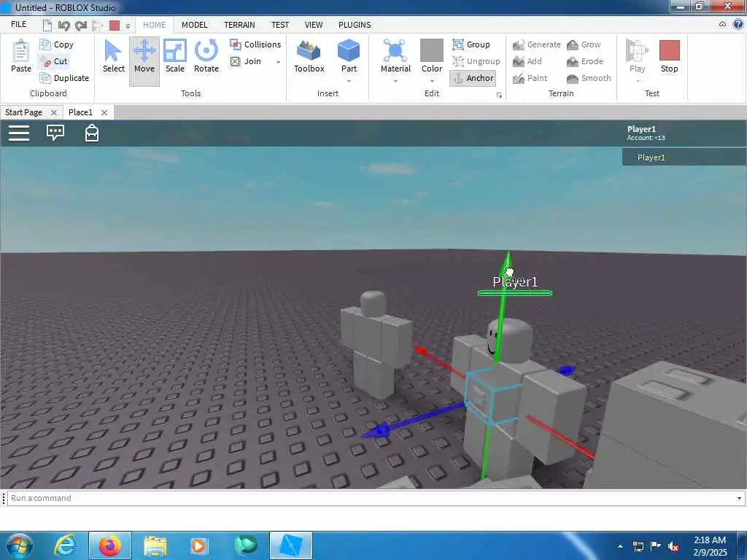The width and height of the screenshot is (747, 560).
Task: Open the in-game hamburger menu
Action: [19, 133]
